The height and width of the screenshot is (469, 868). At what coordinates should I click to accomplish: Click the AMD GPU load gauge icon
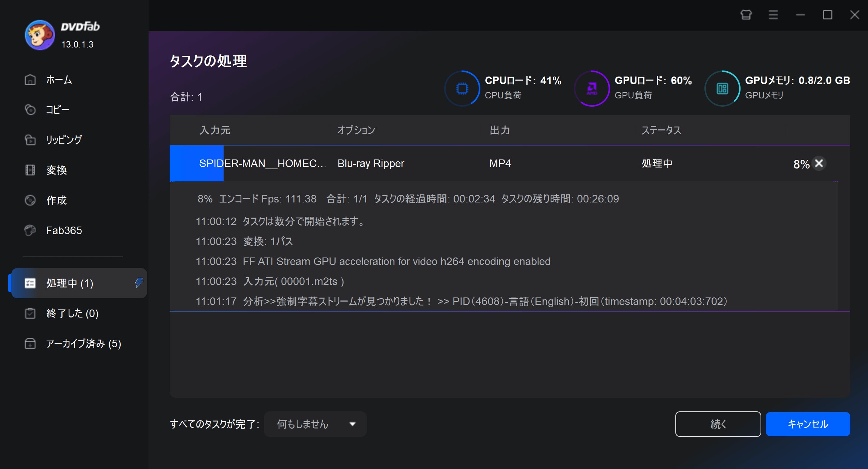592,89
